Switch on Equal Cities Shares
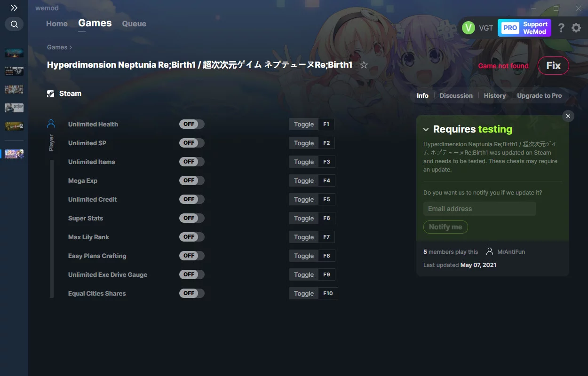588x376 pixels. click(192, 293)
